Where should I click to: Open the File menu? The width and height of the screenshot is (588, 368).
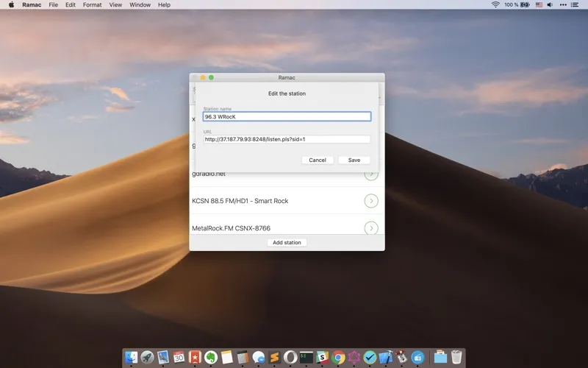pyautogui.click(x=53, y=4)
